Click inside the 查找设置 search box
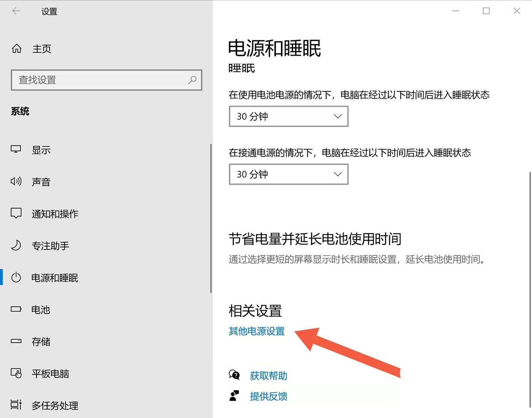The height and width of the screenshot is (418, 532). 106,80
